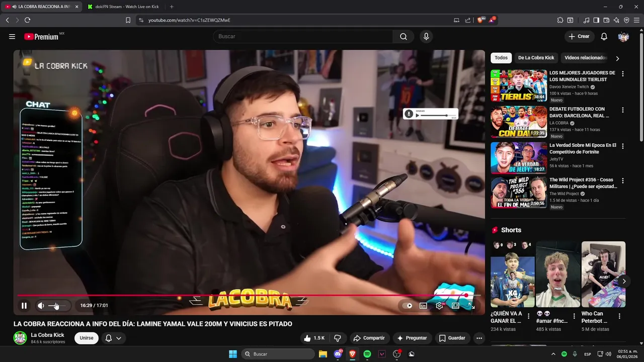Screen dimensions: 644x362
Task: Show more filter chips with right arrow
Action: point(617,58)
